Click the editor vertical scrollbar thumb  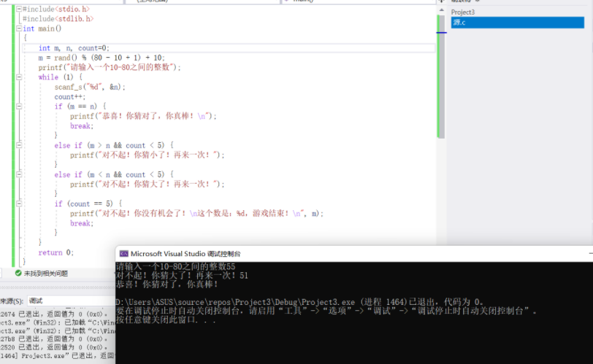440,77
